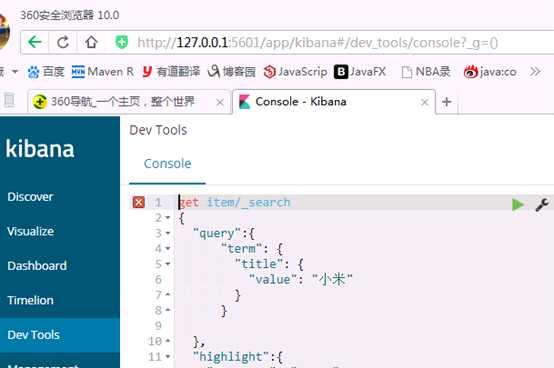Open the JavaScrip bookmark

click(295, 72)
